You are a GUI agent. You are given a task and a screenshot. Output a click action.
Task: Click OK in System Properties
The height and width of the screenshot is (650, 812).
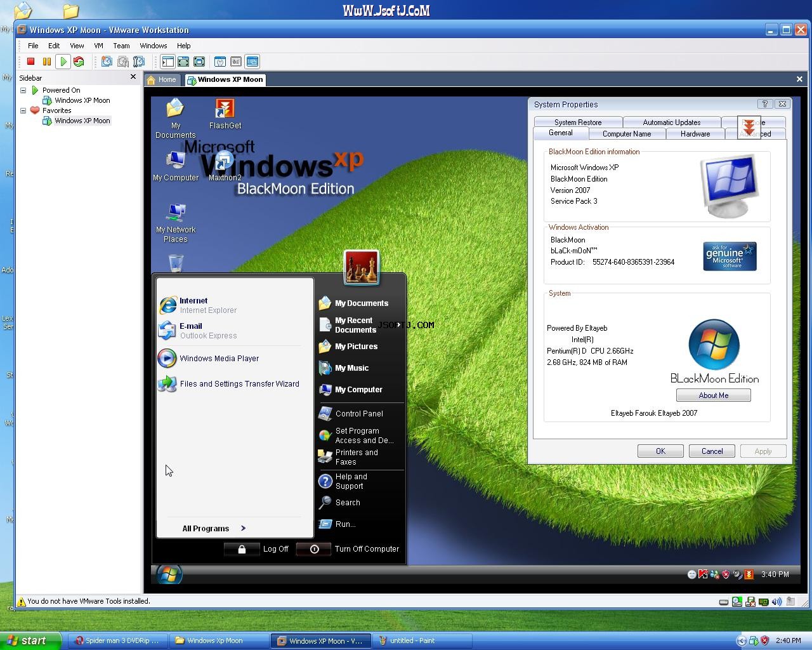(660, 451)
